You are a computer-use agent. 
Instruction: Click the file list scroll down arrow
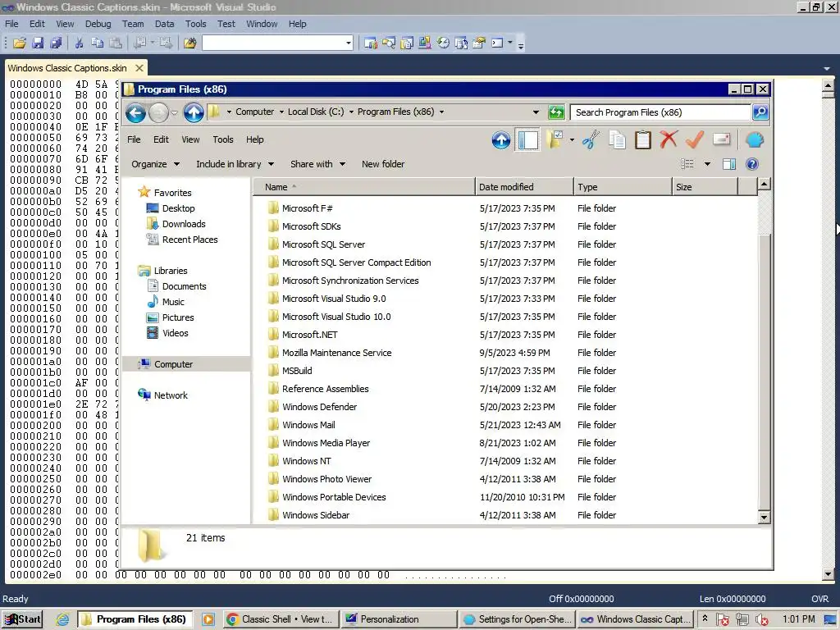pyautogui.click(x=765, y=518)
